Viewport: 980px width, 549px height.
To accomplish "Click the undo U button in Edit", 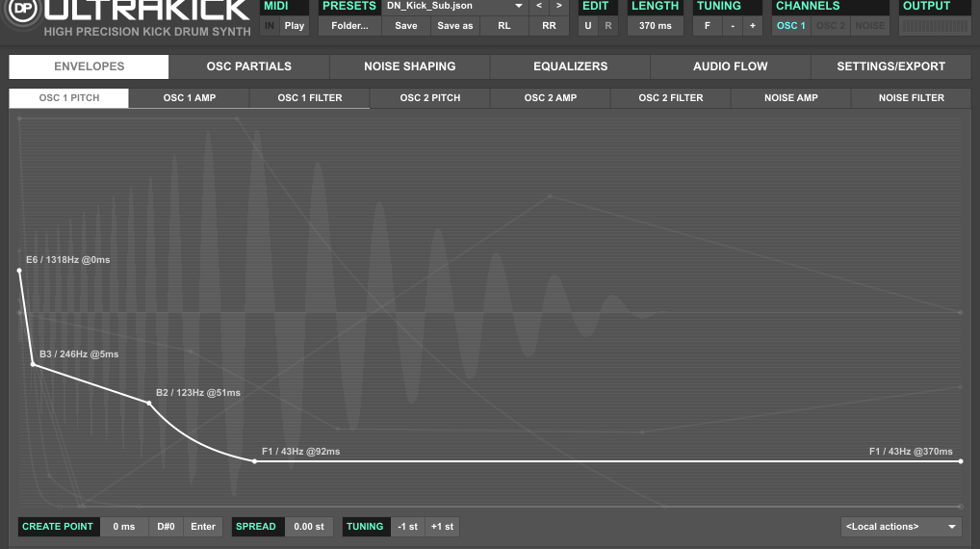I will click(588, 25).
